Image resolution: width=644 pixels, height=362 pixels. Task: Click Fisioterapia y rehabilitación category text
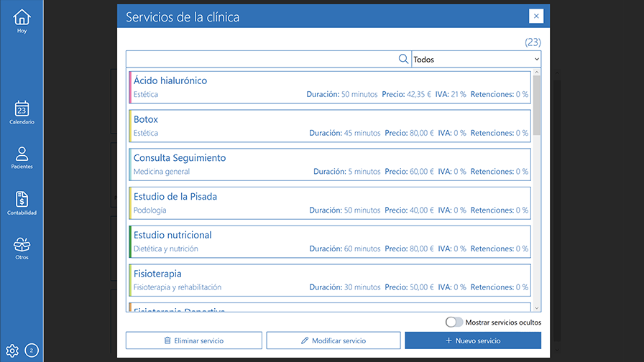click(x=178, y=287)
